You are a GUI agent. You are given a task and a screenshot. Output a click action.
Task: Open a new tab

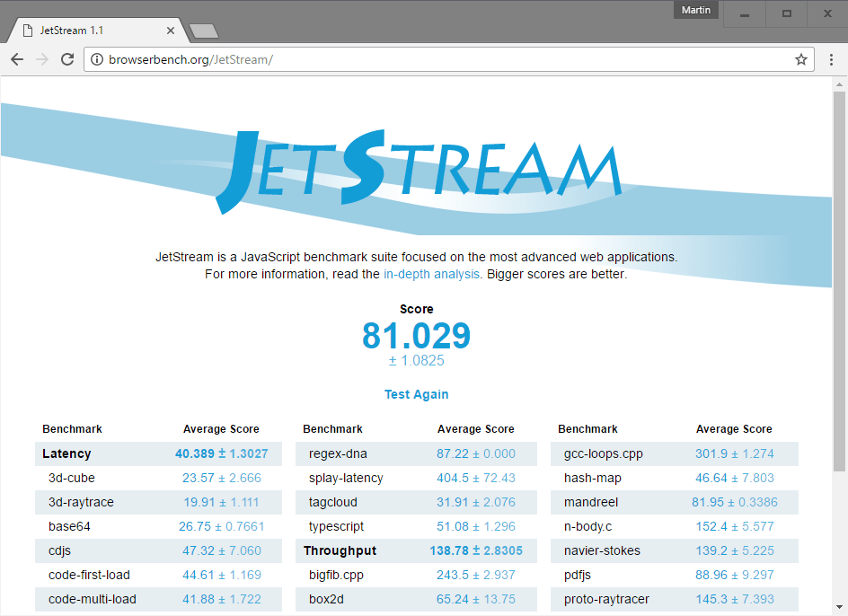204,31
